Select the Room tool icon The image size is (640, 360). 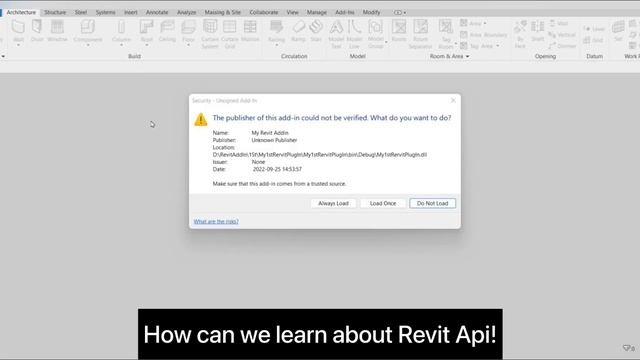(399, 27)
